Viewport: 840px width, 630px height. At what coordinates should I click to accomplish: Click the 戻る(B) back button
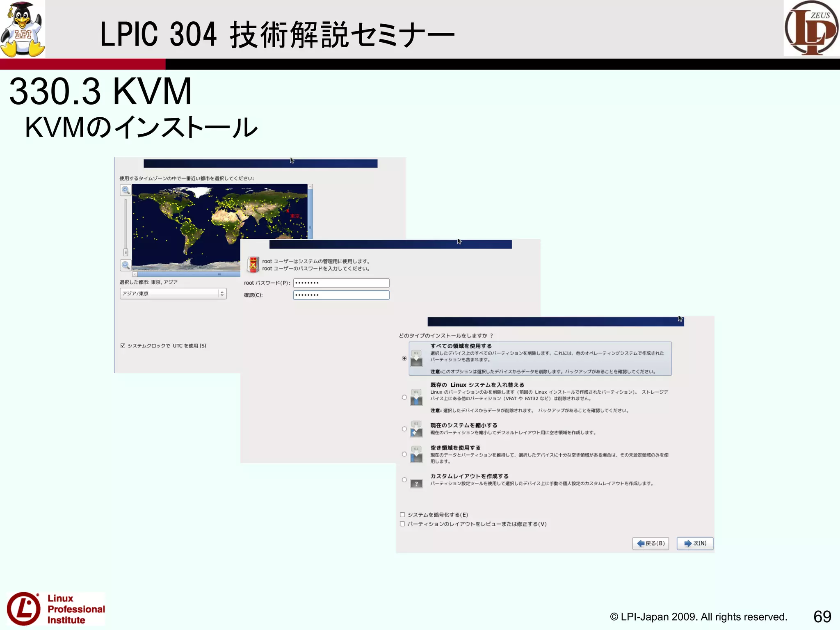point(651,543)
